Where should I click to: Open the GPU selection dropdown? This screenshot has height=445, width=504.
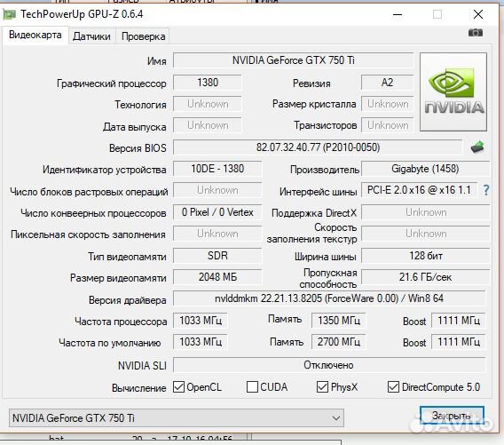(177, 418)
